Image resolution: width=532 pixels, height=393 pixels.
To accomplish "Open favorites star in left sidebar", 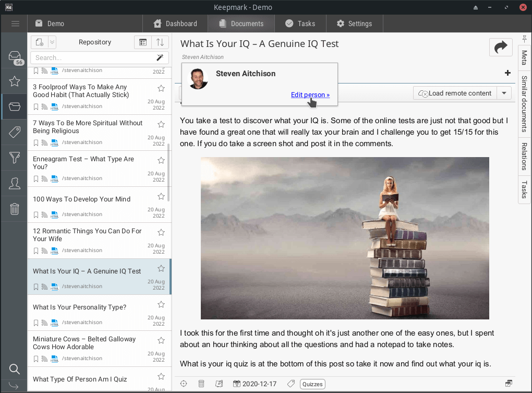I will click(x=15, y=81).
